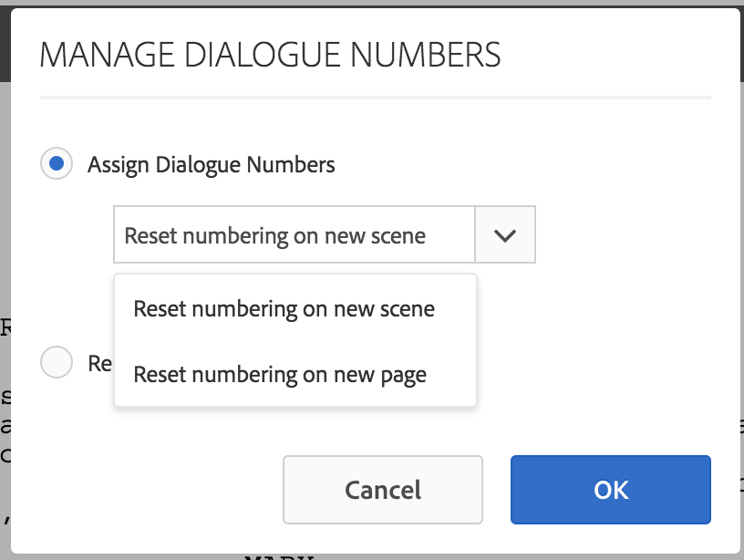
Task: Confirm dialogue numbering with OK
Action: [610, 490]
